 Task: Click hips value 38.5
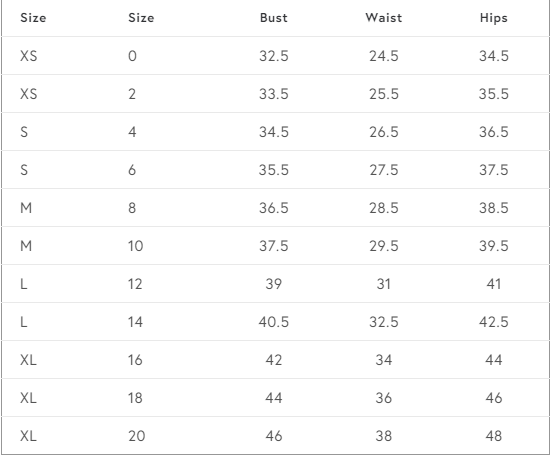pyautogui.click(x=494, y=208)
